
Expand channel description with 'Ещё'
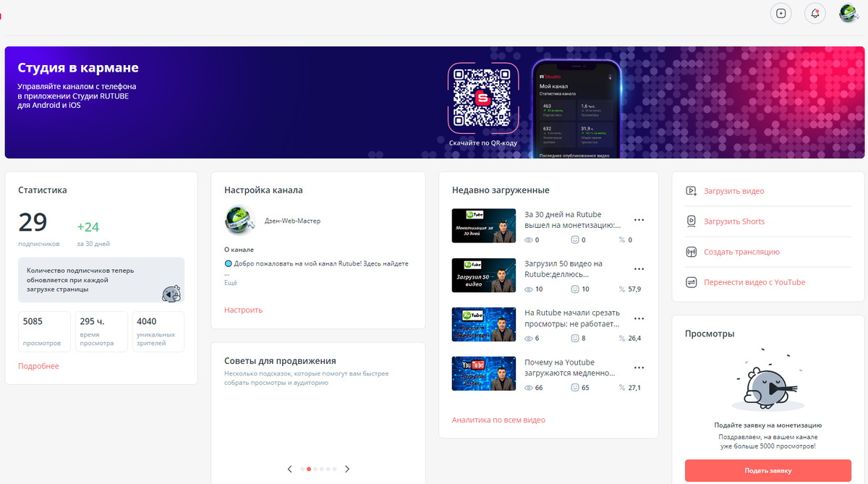point(231,283)
